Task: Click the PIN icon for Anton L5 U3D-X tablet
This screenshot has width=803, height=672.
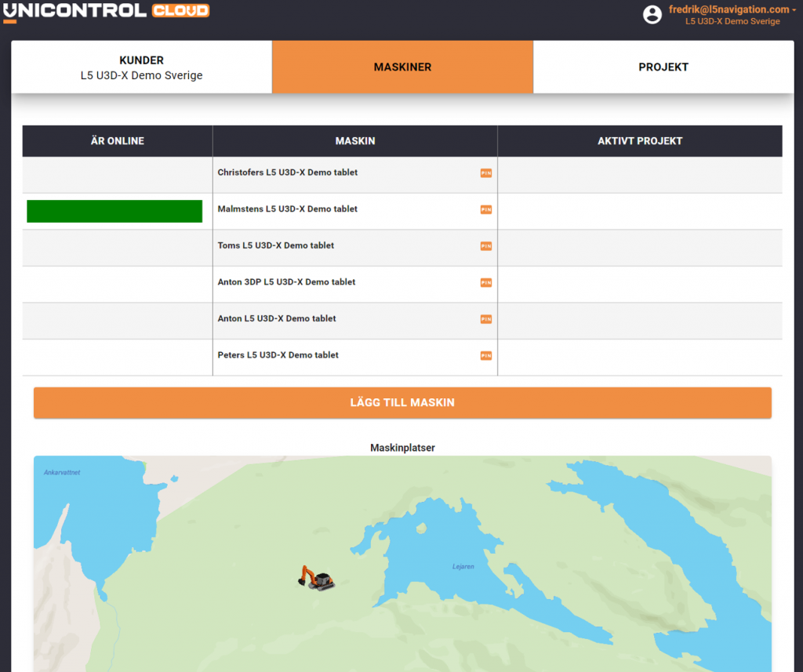Action: [486, 319]
